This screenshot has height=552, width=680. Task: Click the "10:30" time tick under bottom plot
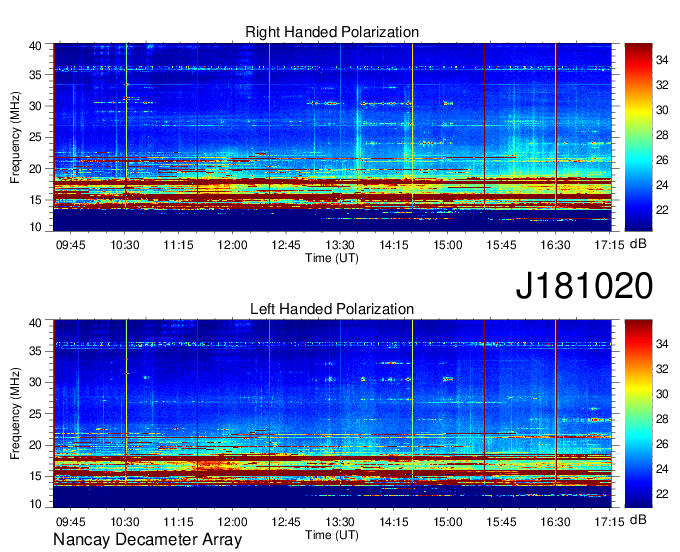(125, 522)
